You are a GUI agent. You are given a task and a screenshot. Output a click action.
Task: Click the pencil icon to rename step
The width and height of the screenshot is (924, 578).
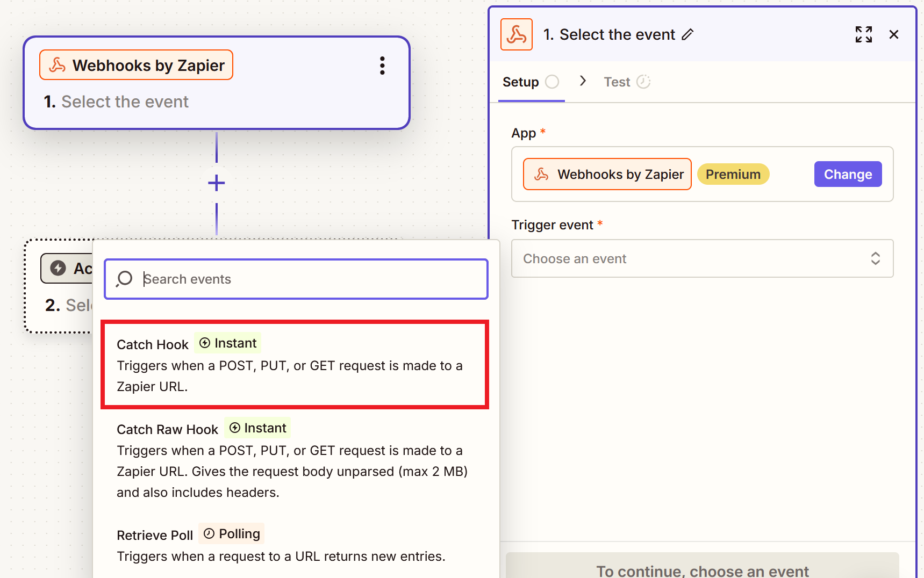(x=687, y=35)
